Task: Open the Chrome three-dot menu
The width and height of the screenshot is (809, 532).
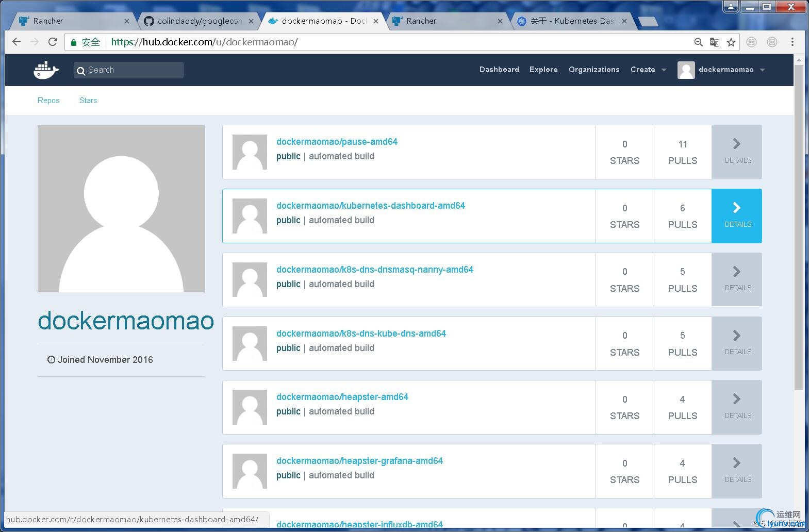Action: 793,42
